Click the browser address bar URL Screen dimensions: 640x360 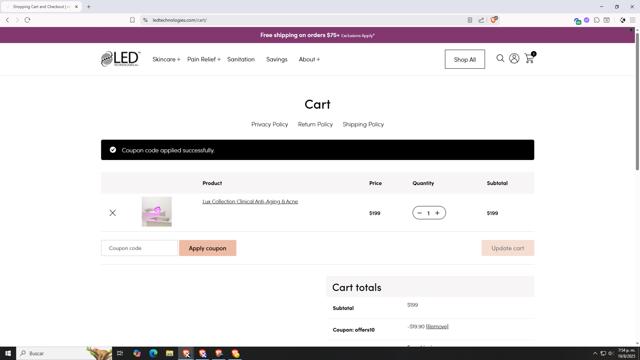click(x=180, y=20)
